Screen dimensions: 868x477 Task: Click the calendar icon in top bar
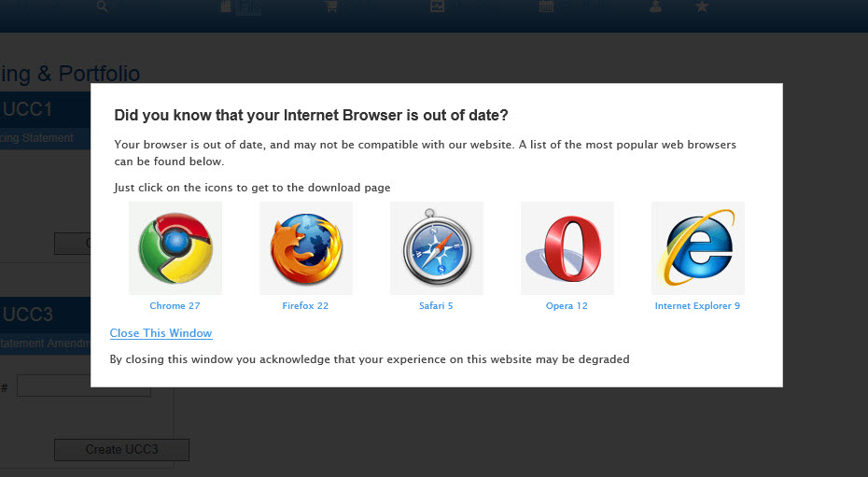point(546,7)
